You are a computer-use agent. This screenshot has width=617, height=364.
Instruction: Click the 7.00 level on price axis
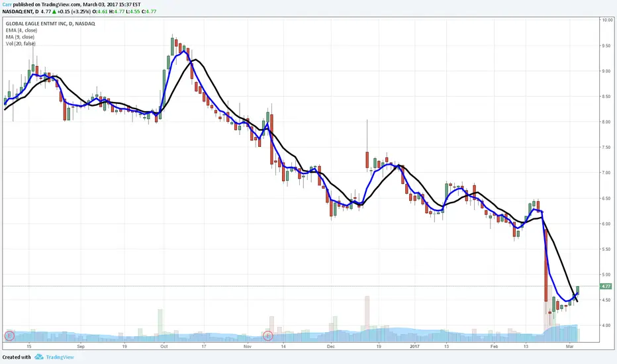click(x=607, y=173)
